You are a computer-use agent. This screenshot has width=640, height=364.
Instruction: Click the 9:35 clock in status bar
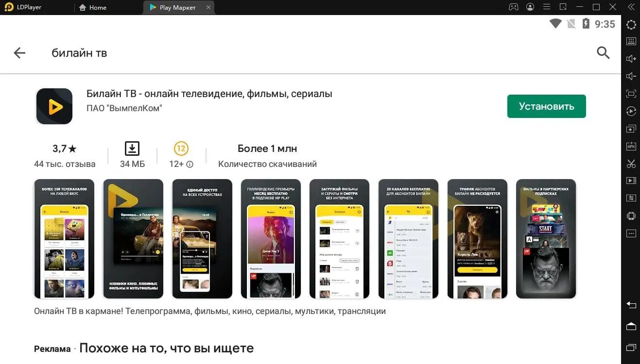[605, 24]
